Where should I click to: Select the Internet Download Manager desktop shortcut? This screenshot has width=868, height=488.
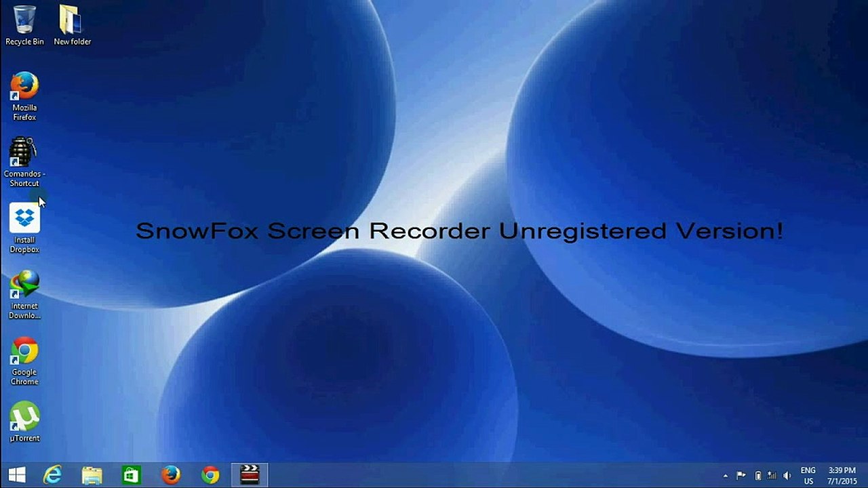pyautogui.click(x=24, y=295)
